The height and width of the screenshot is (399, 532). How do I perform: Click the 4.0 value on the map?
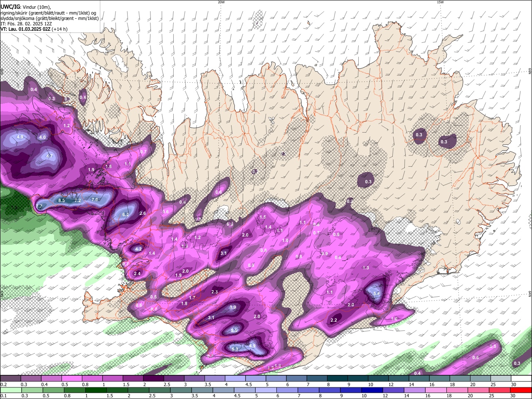point(42,137)
